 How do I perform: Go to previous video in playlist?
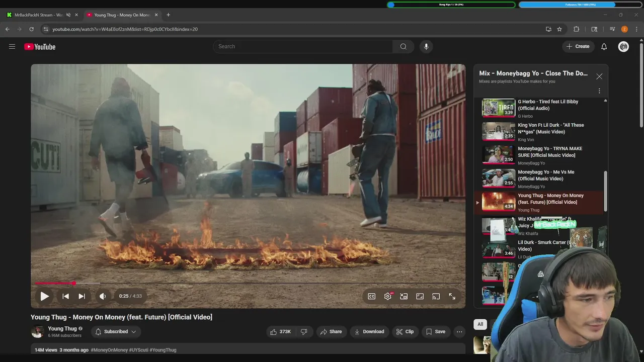click(65, 296)
